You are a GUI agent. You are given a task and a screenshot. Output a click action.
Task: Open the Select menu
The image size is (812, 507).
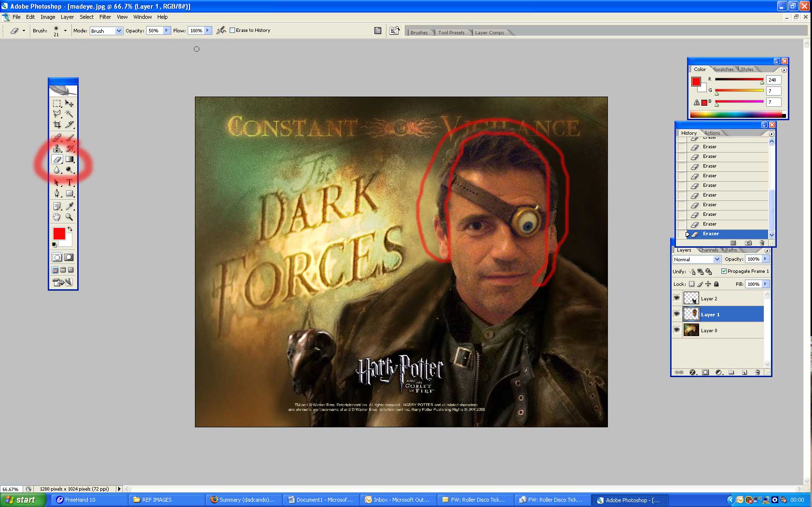pos(87,17)
